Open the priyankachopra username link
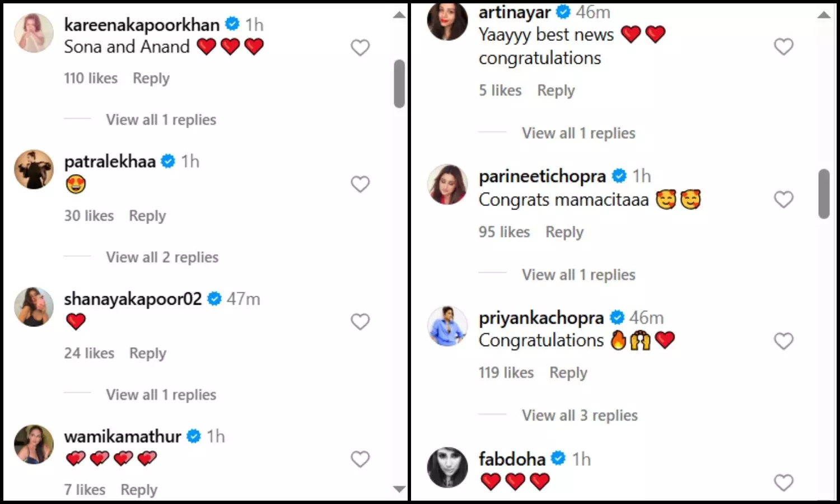 pyautogui.click(x=541, y=318)
